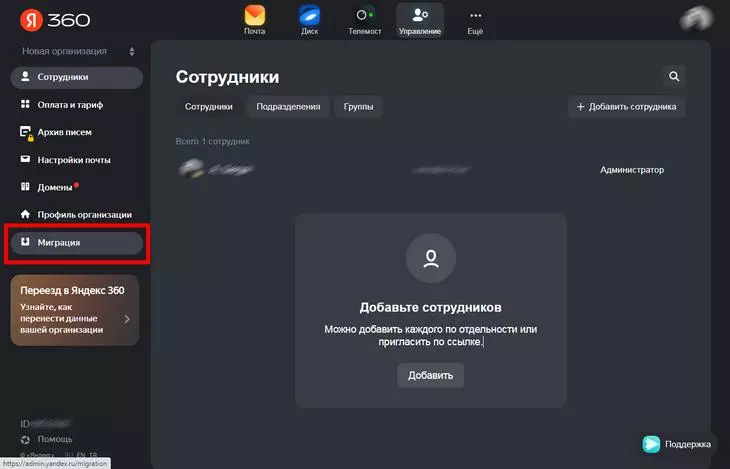The width and height of the screenshot is (730, 469).
Task: Open the Поддержка chat button
Action: 677,444
